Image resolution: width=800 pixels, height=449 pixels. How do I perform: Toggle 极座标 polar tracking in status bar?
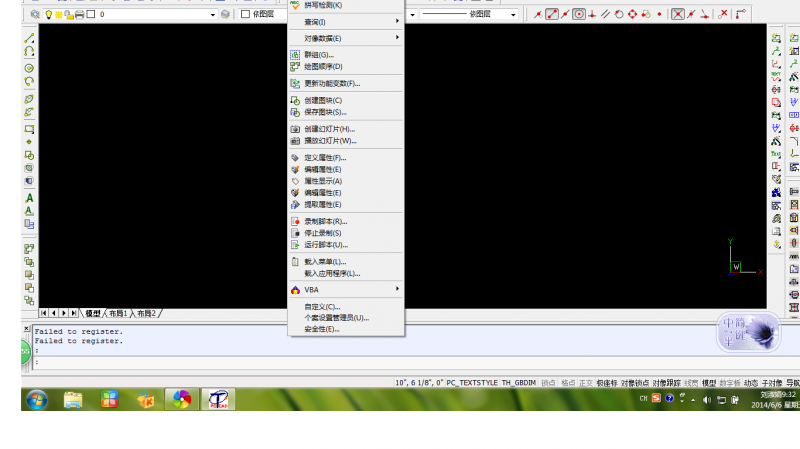tap(607, 383)
